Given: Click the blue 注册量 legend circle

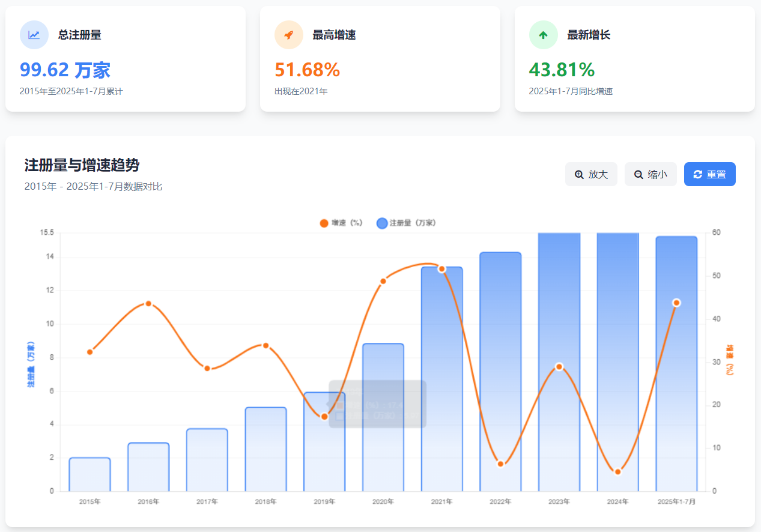Looking at the screenshot, I should click(x=382, y=223).
